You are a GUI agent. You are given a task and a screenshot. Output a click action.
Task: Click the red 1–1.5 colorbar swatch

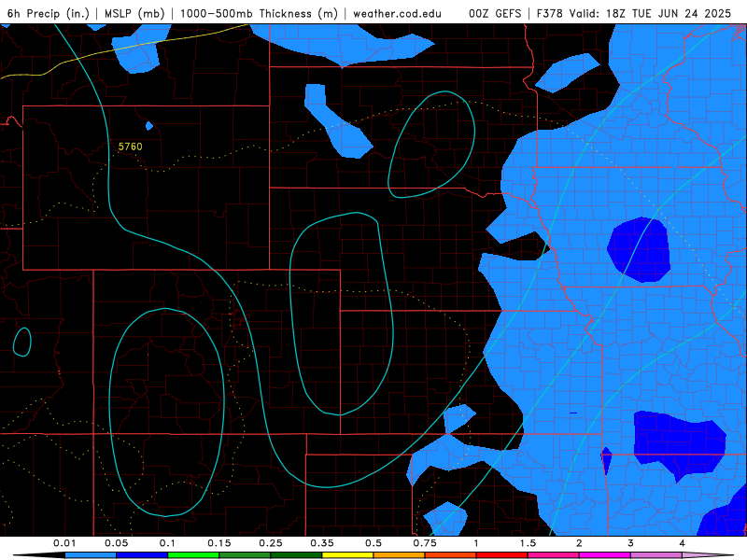point(502,555)
